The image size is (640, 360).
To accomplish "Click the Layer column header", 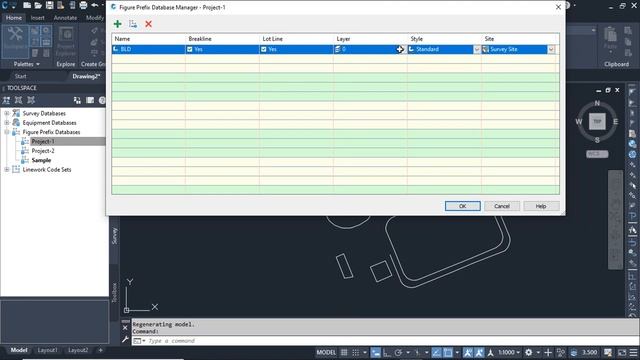I will pyautogui.click(x=370, y=39).
